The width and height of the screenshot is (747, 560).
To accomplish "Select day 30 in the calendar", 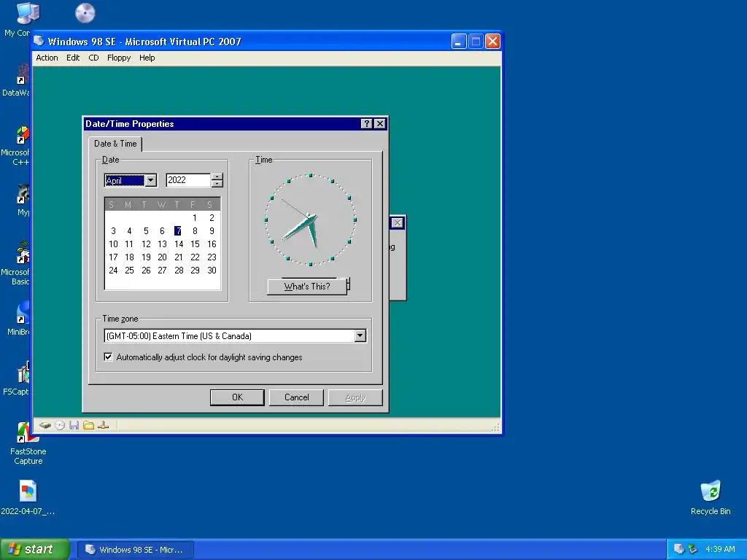I will (x=212, y=270).
